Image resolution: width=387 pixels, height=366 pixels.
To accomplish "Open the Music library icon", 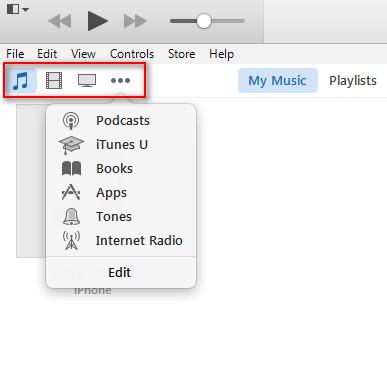I will click(21, 80).
